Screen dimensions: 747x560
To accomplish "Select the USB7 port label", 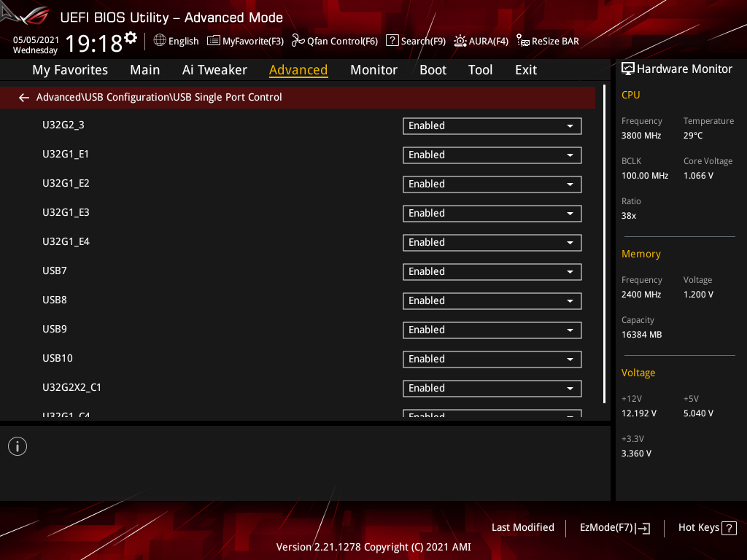I will pos(54,271).
